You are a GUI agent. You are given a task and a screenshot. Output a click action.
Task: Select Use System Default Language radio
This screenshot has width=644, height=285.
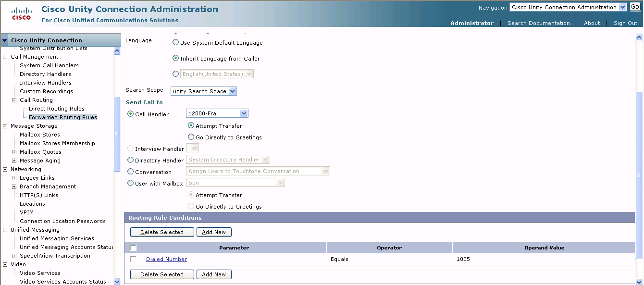point(176,42)
